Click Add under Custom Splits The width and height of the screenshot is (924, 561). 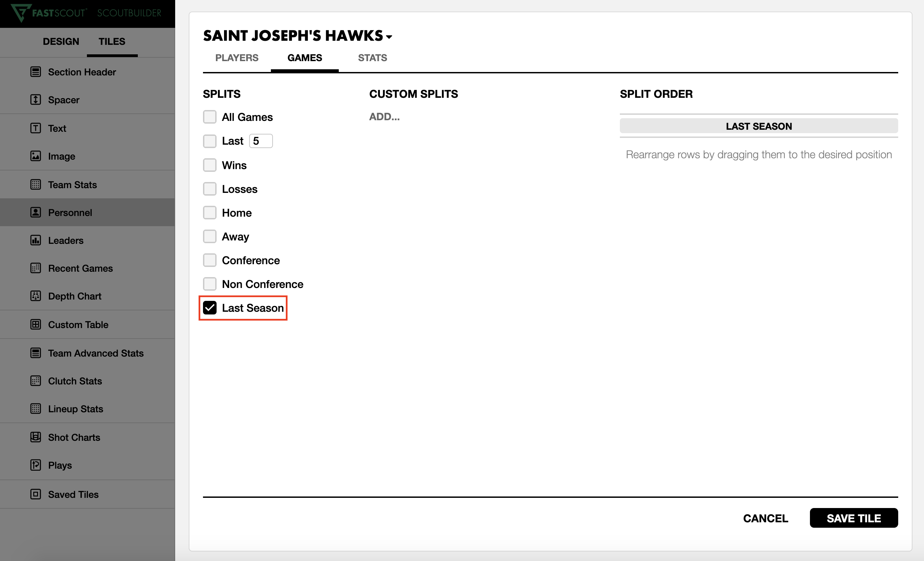(384, 117)
